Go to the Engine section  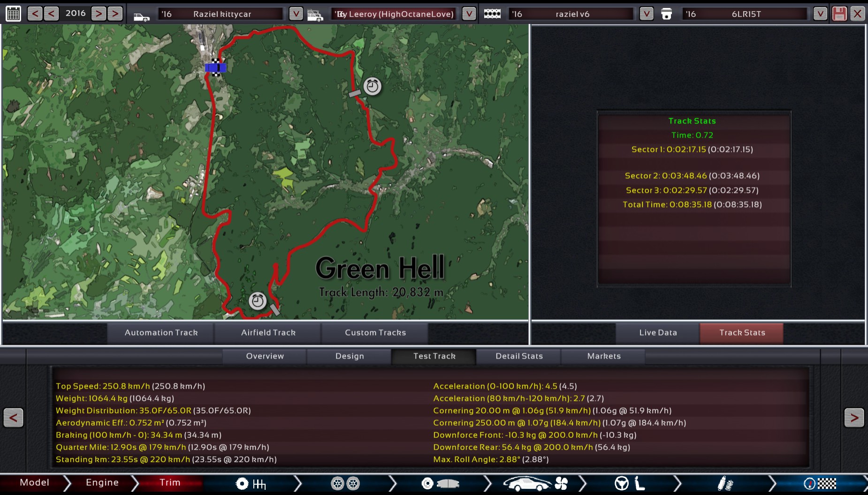102,483
